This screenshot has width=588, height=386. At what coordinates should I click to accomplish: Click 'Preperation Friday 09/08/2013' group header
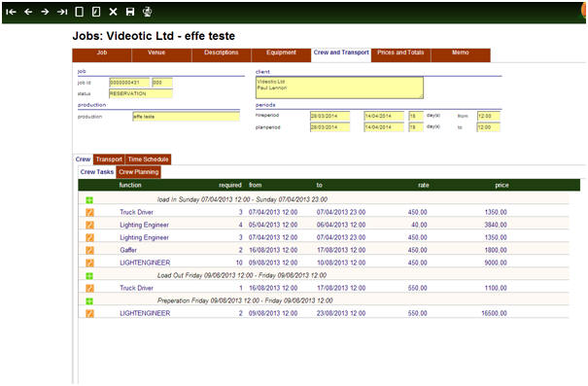(x=245, y=300)
